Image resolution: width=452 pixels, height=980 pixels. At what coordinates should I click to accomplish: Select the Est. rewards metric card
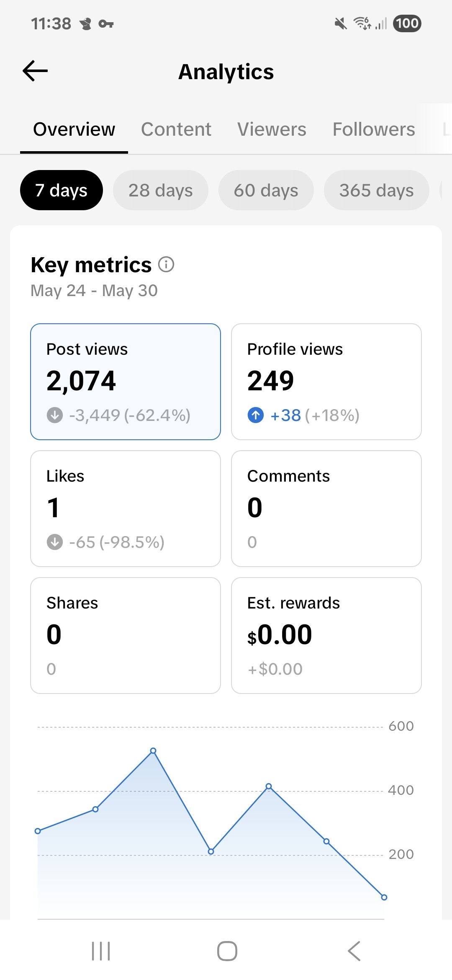(326, 635)
